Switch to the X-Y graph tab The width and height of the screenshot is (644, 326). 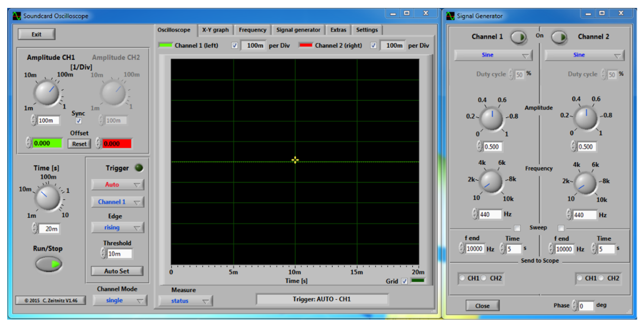point(215,30)
